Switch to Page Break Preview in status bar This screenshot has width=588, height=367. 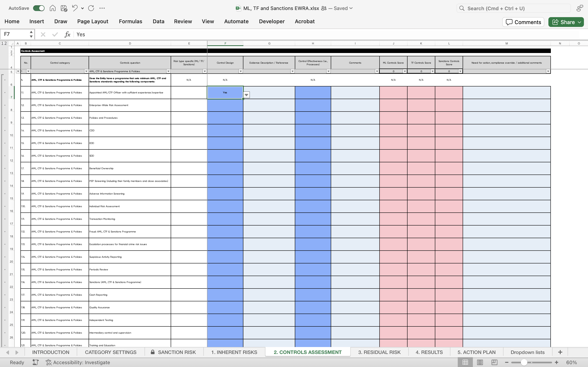tap(494, 362)
